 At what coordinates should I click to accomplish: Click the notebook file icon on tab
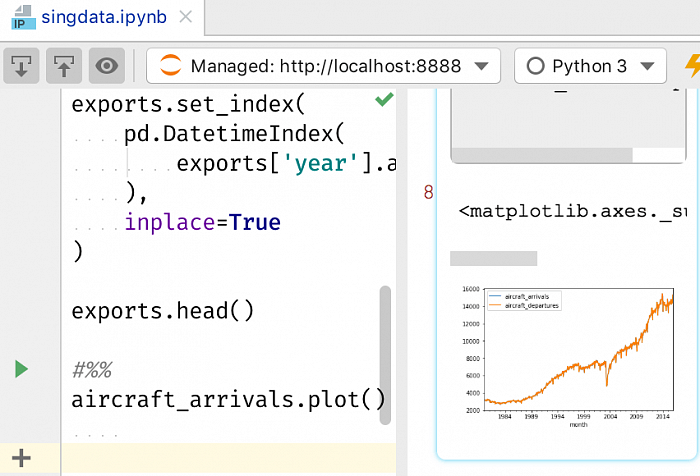19,18
